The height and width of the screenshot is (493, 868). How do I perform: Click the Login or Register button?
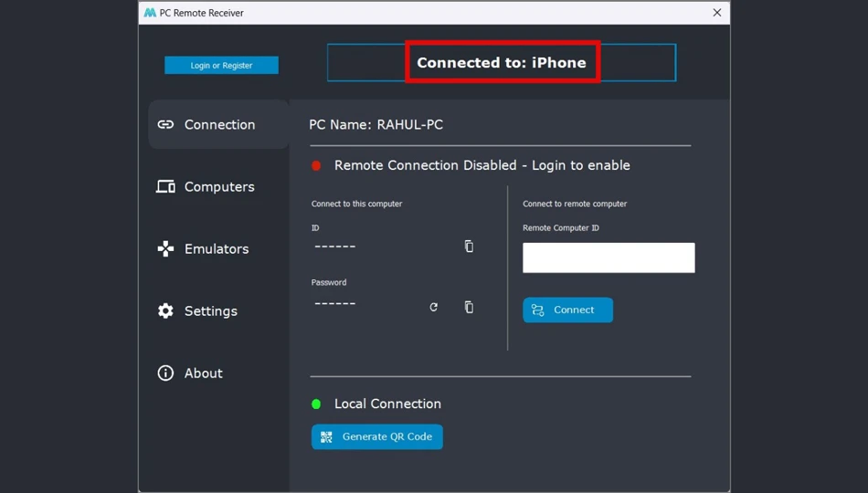click(221, 66)
